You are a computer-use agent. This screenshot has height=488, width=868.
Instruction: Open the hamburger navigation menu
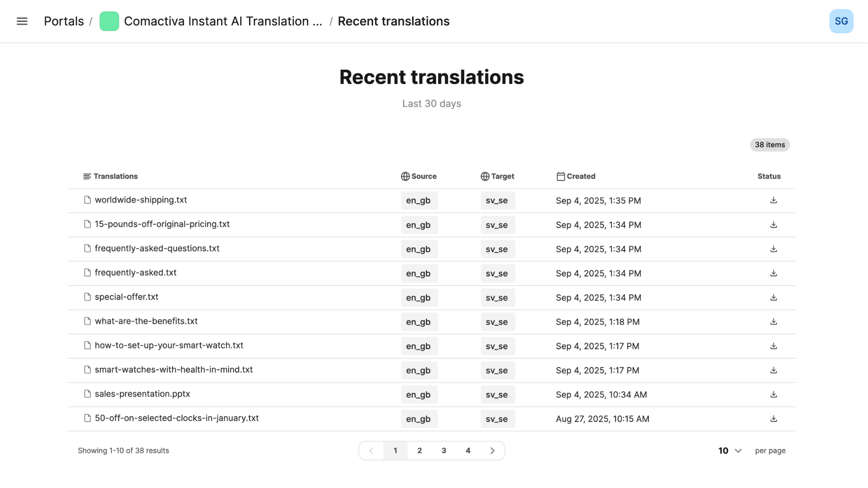point(22,21)
